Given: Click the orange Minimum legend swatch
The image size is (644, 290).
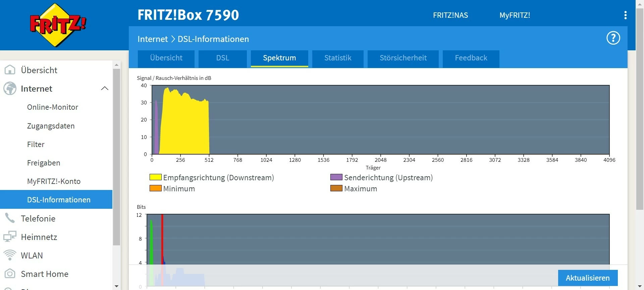Looking at the screenshot, I should (x=156, y=188).
